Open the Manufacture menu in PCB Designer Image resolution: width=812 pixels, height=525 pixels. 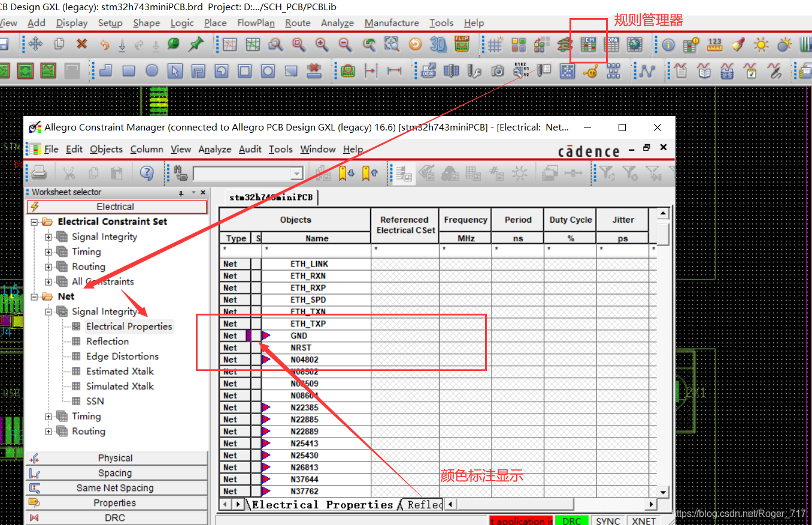tap(391, 23)
